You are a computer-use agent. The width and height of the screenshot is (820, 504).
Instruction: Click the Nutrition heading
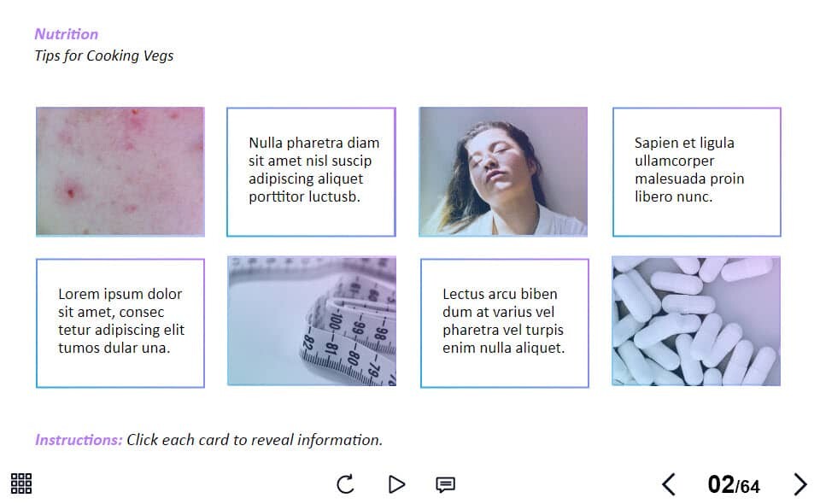[67, 34]
